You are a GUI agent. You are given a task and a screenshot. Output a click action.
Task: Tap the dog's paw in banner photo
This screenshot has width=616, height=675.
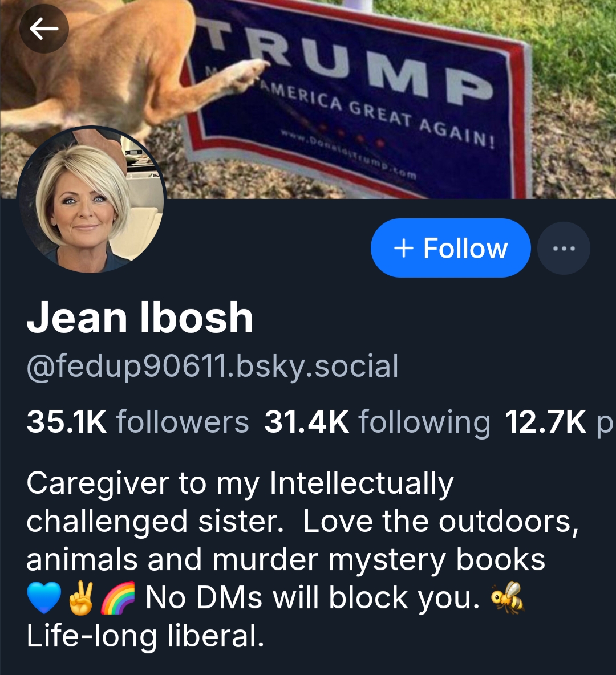coord(248,72)
